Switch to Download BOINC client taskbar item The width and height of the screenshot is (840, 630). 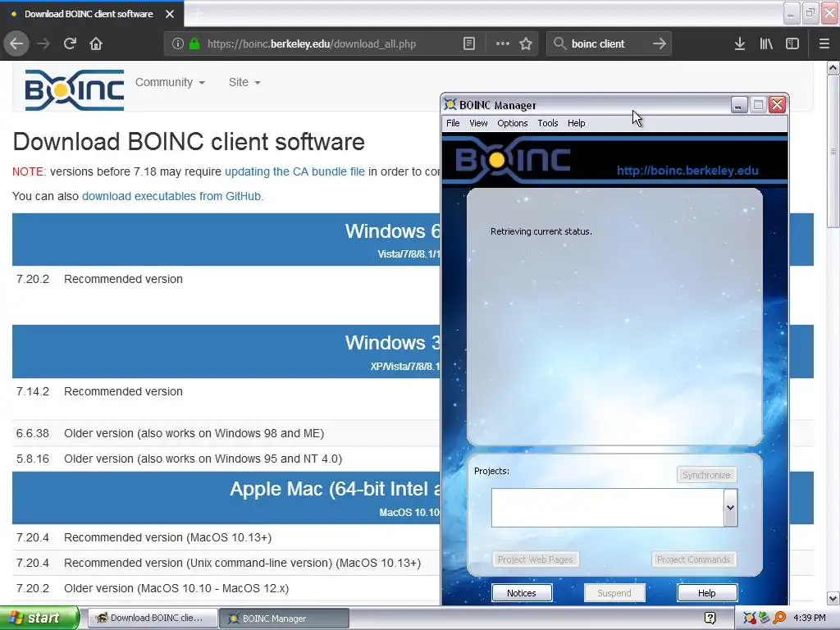(153, 618)
